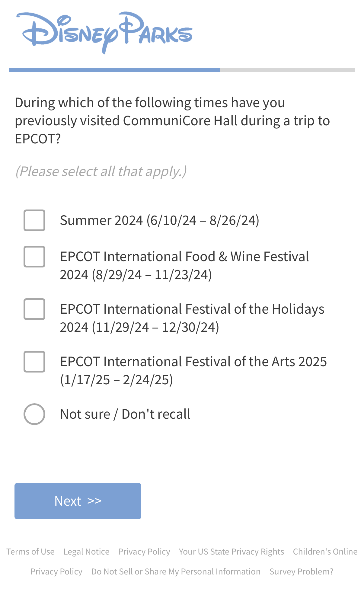Tick the Food & Wine Festival 2024 checkbox

[x=34, y=257]
